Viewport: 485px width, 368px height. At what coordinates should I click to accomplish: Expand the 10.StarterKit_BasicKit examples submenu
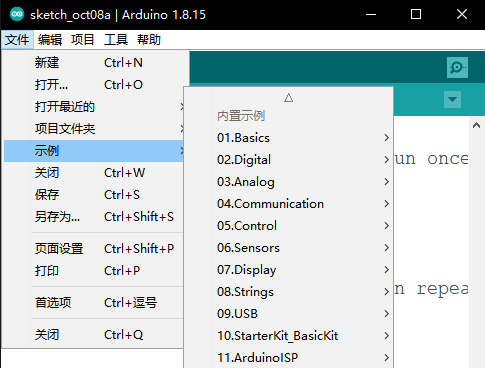(x=289, y=336)
